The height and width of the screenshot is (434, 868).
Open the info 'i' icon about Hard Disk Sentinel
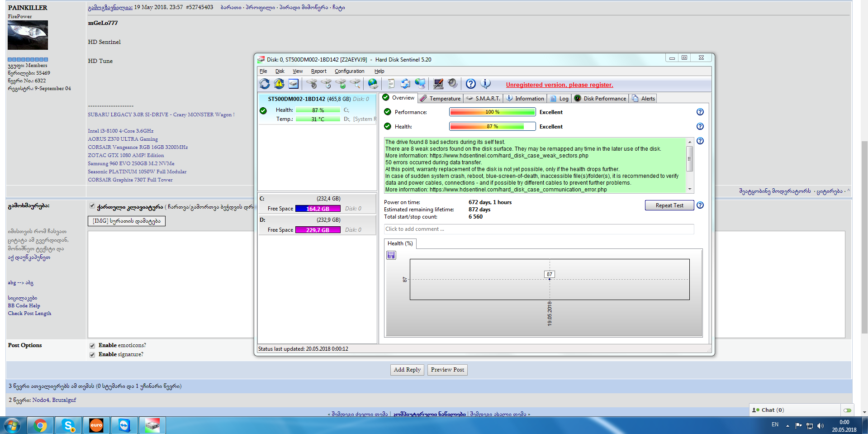pyautogui.click(x=485, y=84)
